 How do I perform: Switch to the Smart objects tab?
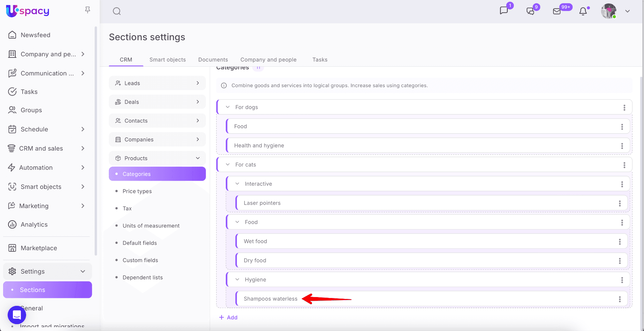click(167, 60)
